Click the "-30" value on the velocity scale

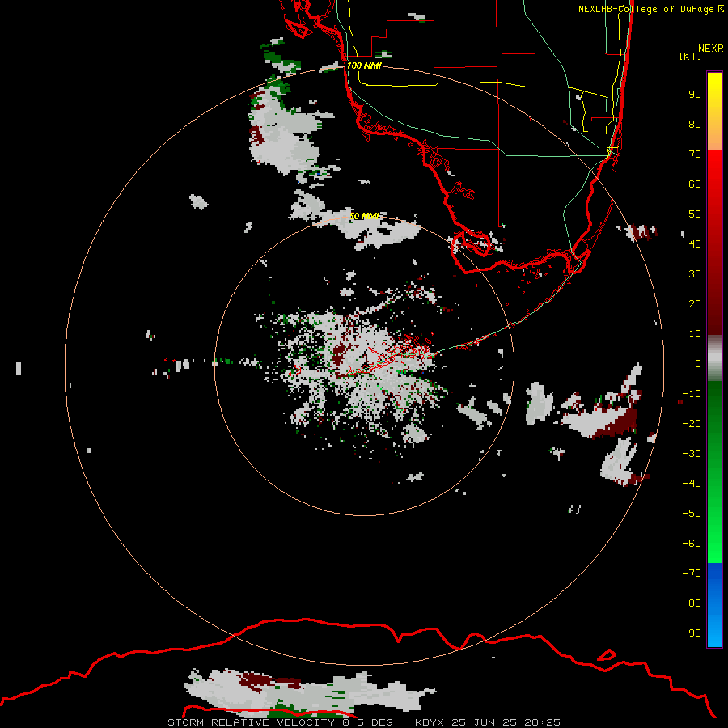[x=692, y=454]
